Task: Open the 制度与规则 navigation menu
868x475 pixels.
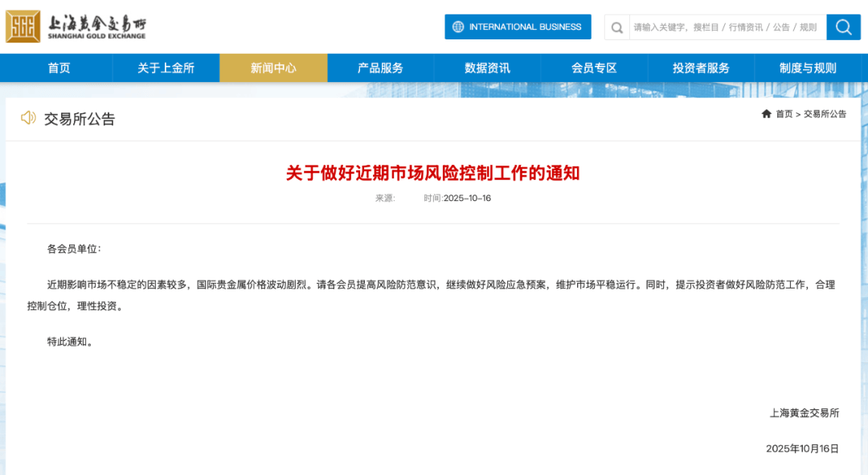Action: click(x=808, y=68)
